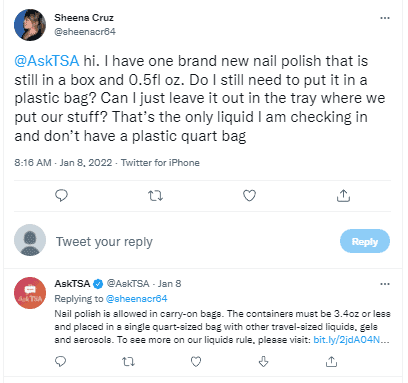Image resolution: width=408 pixels, height=383 pixels.
Task: Click the reply icon under Sheena's tweet
Action: click(61, 196)
